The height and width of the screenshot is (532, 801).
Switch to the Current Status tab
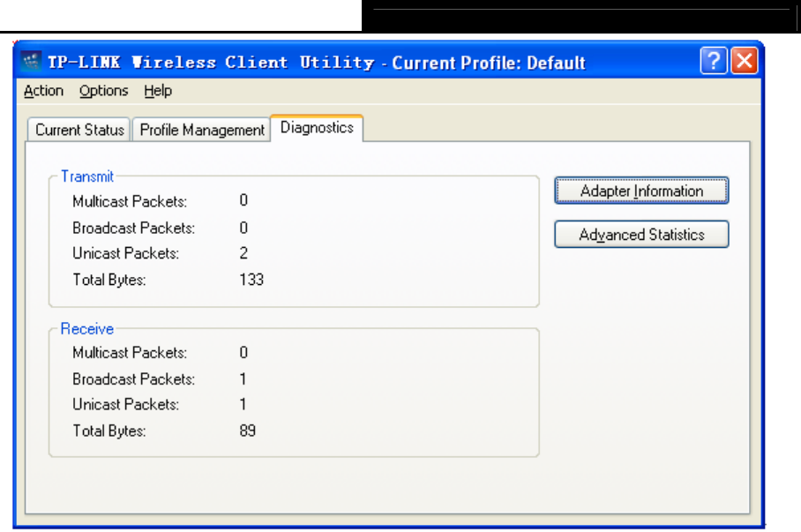(79, 130)
